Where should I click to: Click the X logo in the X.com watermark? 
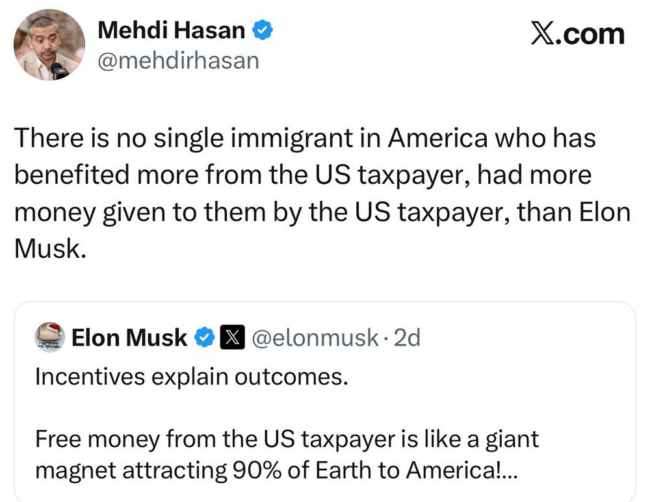[543, 34]
